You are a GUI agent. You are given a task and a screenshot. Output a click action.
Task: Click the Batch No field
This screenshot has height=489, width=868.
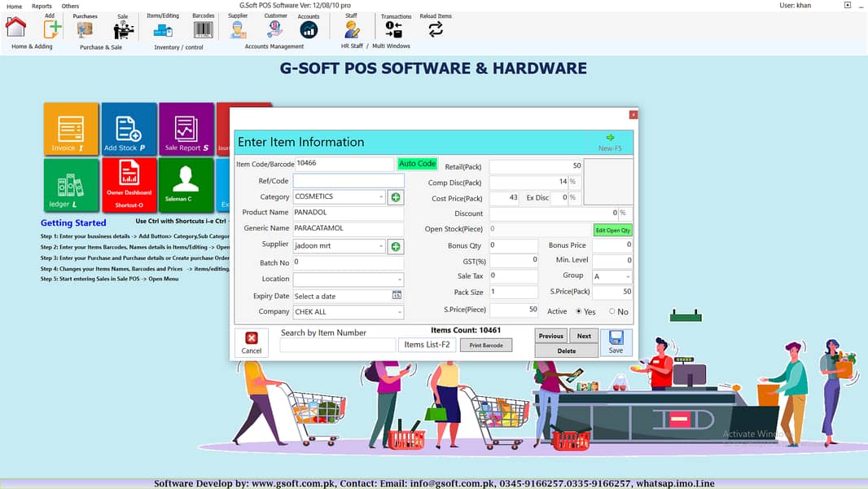click(349, 262)
